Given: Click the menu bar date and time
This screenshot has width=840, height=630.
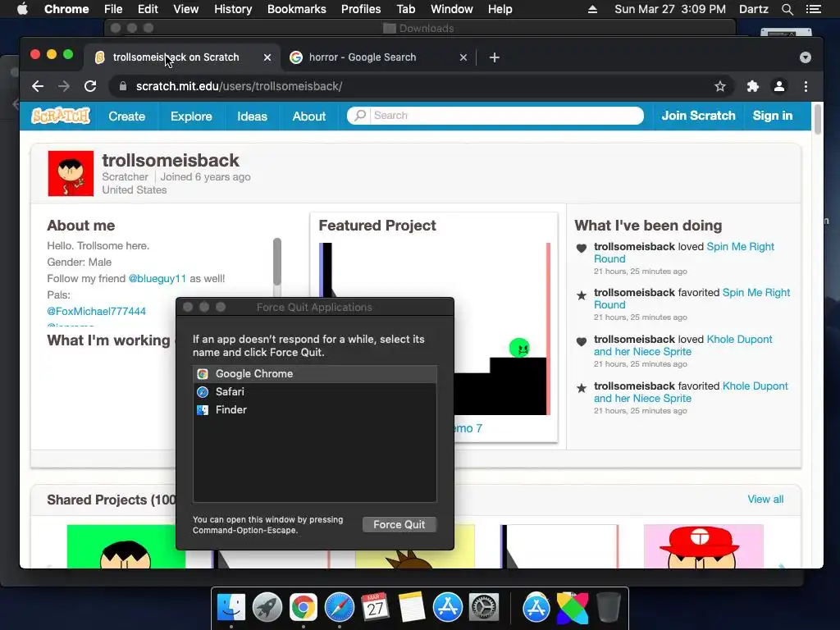Looking at the screenshot, I should pos(669,9).
